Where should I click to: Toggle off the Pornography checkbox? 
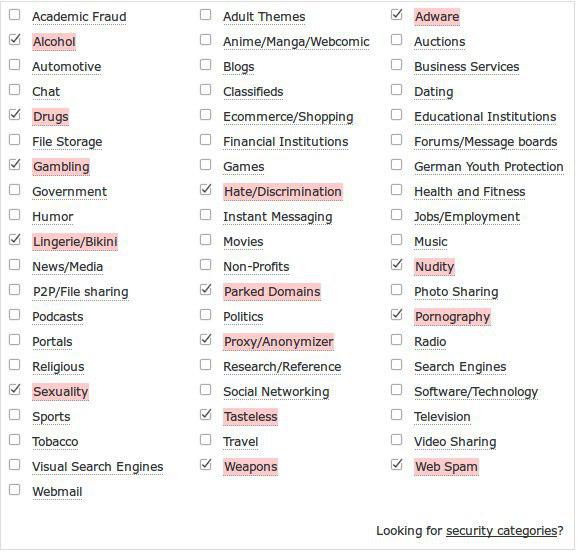(x=396, y=315)
